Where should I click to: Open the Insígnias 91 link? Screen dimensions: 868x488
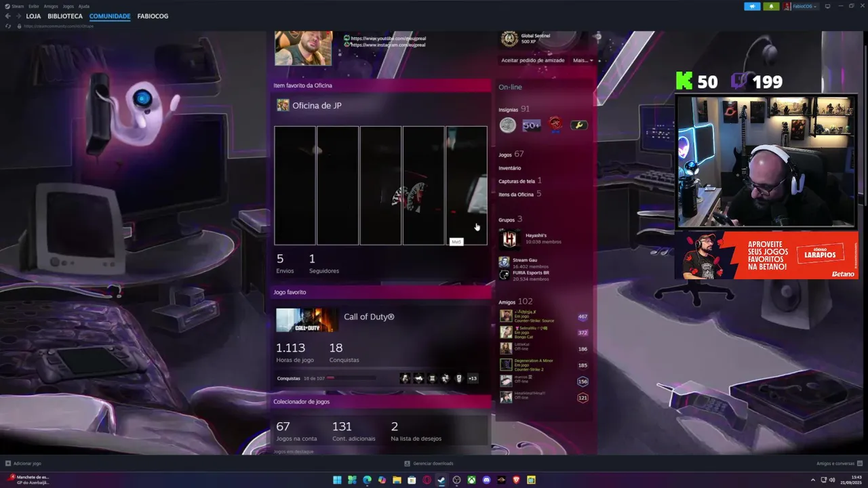(514, 109)
